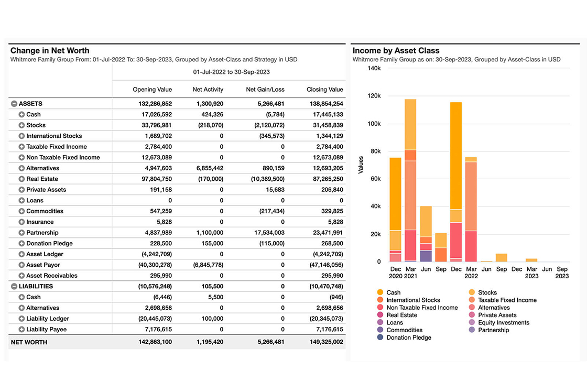
Task: Expand the Commodities row icon
Action: pos(21,211)
